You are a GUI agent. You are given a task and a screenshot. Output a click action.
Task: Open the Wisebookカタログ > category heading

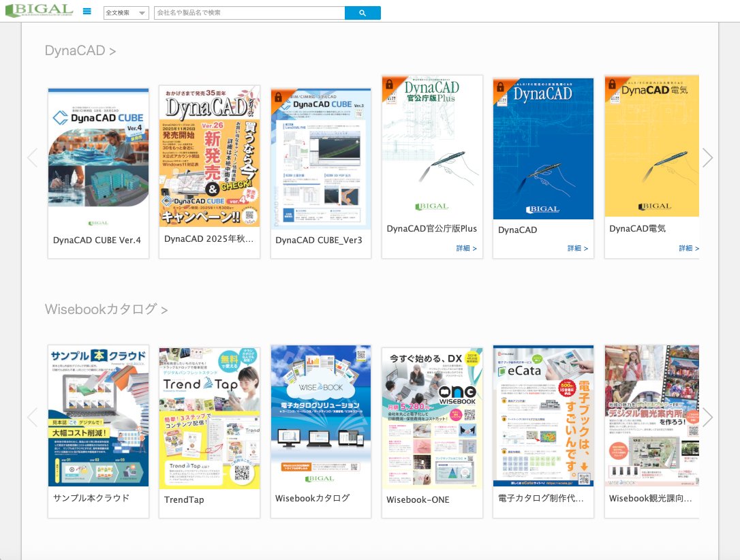[106, 309]
